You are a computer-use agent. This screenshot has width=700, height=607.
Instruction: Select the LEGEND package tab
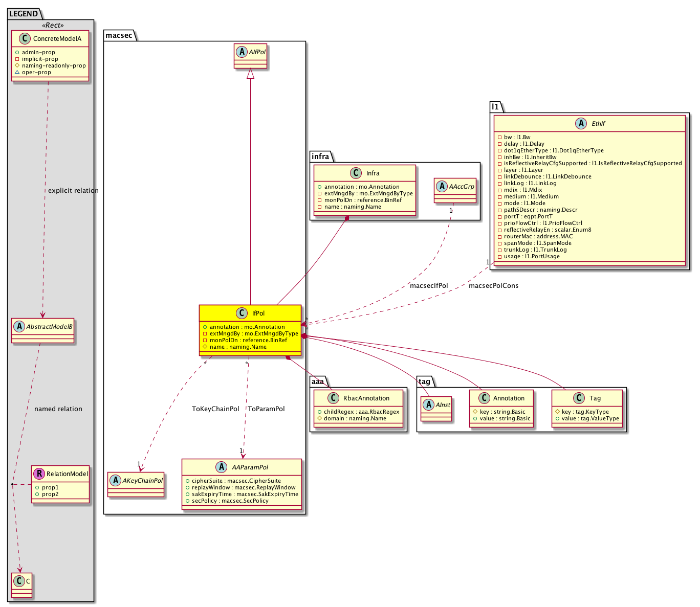(24, 14)
